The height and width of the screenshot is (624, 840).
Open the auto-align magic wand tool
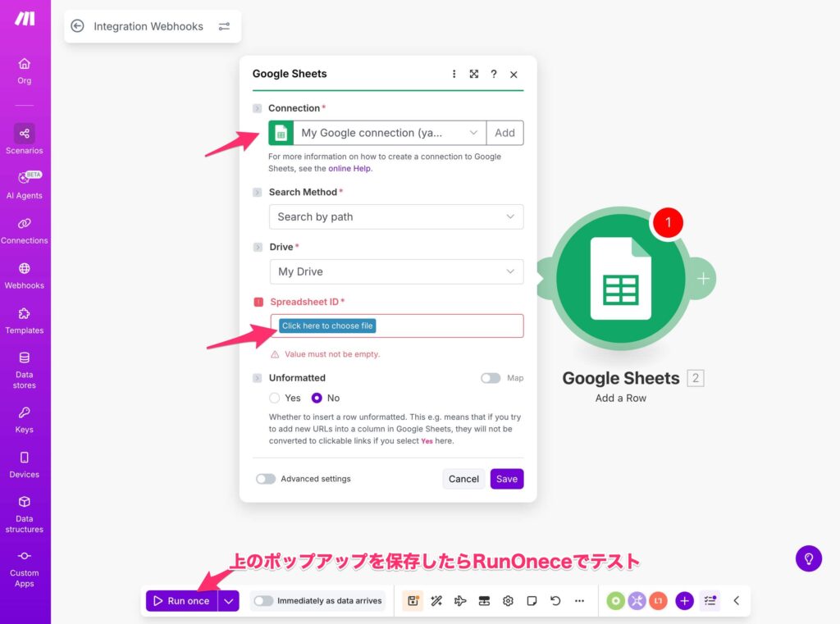436,601
